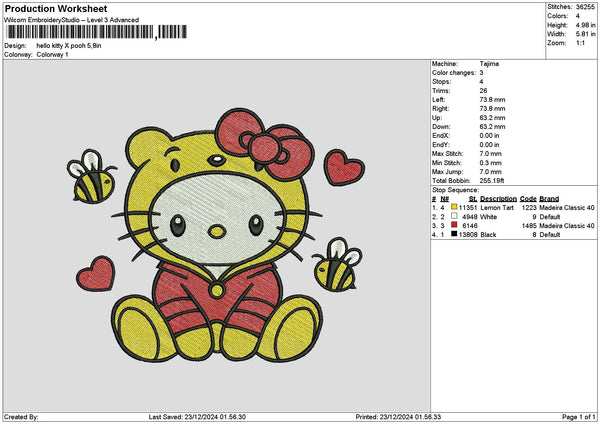Click the "Left:" measurement label
Image resolution: width=600 pixels, height=424 pixels.
coord(439,100)
